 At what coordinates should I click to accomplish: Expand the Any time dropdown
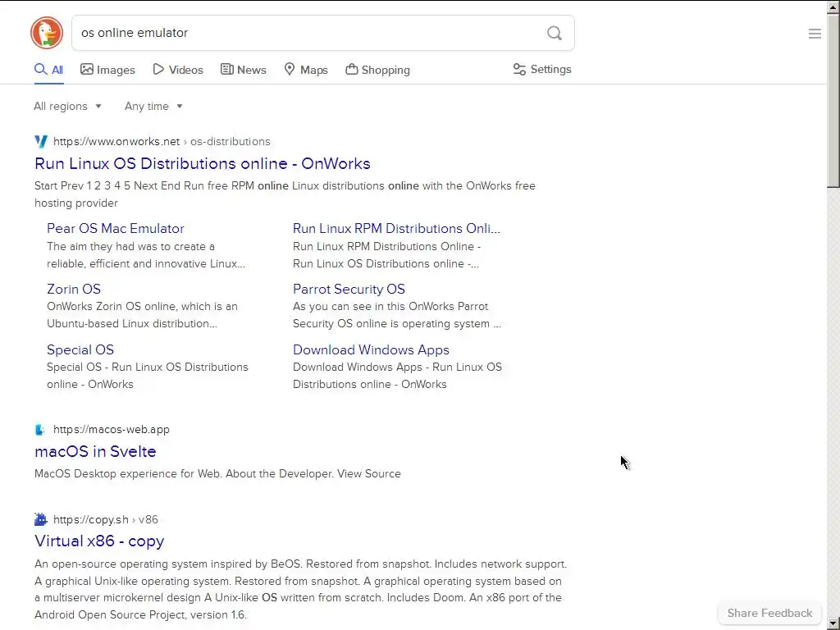pos(153,106)
